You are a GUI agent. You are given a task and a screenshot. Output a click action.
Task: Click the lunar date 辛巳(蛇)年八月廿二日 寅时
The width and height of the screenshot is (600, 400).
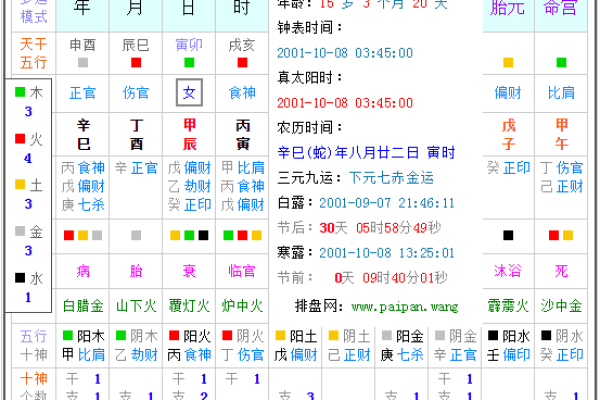pyautogui.click(x=366, y=153)
